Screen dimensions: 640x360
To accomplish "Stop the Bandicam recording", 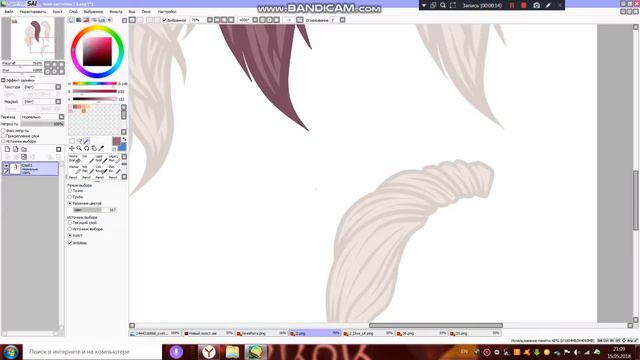I will tap(524, 5).
